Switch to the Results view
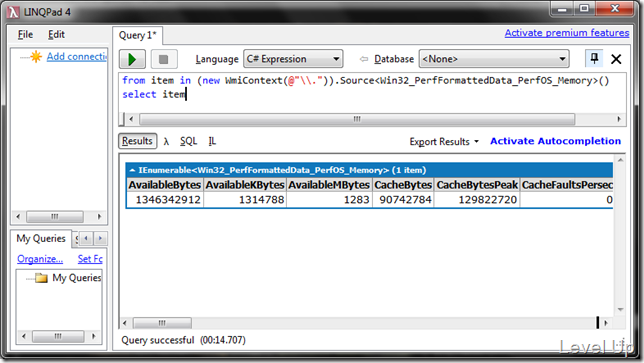The image size is (644, 363). click(137, 141)
